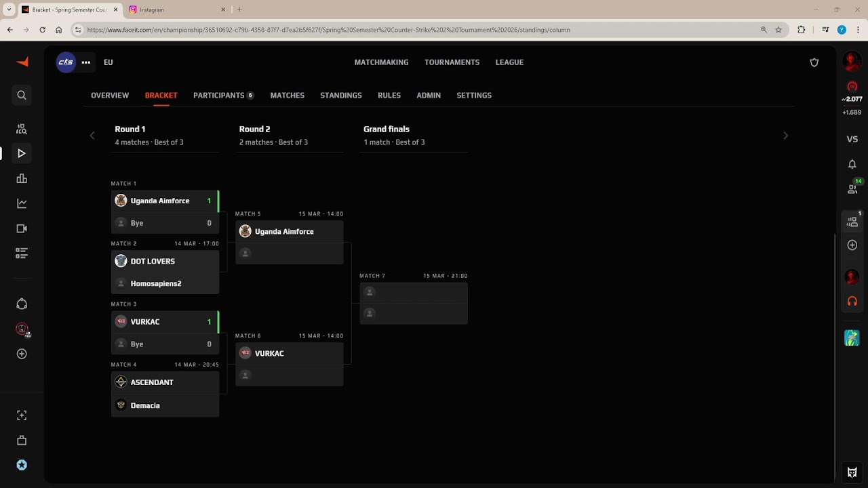
Task: Open the TOURNAMENTS menu item
Action: 452,62
